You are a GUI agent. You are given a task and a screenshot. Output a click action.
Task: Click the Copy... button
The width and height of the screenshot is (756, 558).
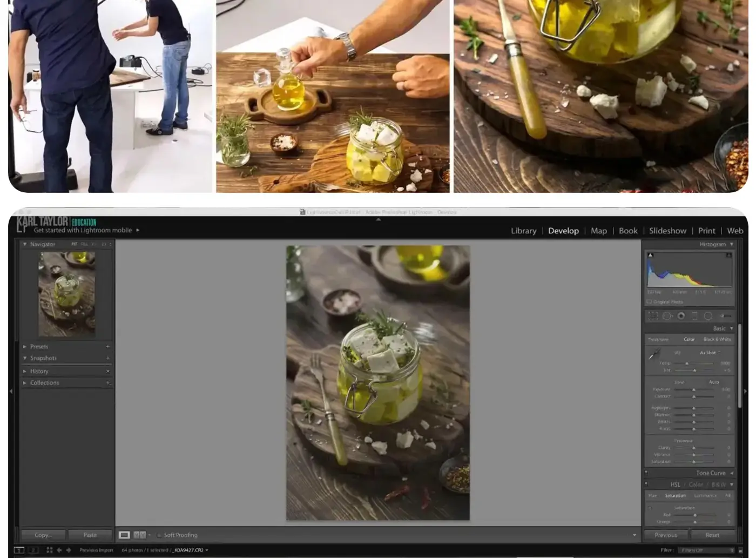[43, 535]
